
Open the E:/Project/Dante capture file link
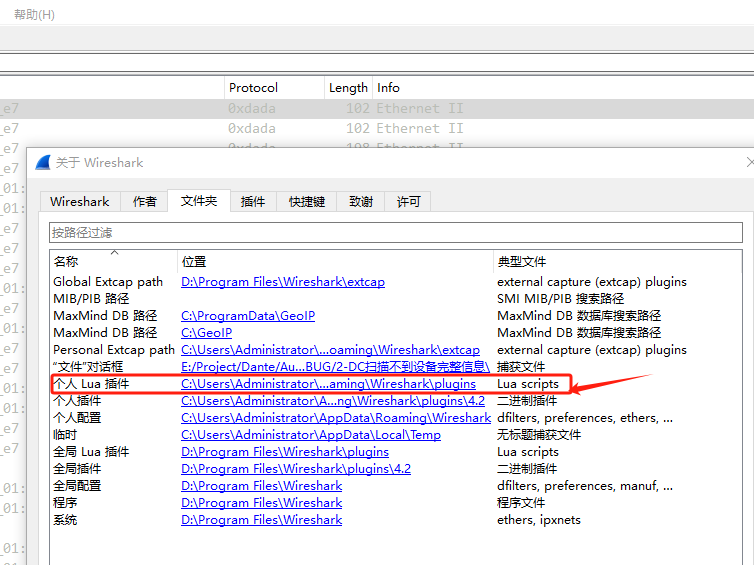[335, 367]
